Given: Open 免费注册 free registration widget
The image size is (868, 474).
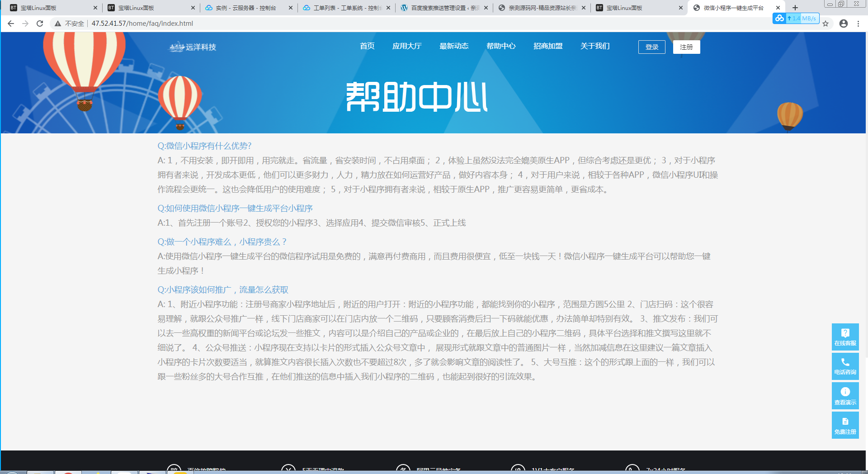Looking at the screenshot, I should pyautogui.click(x=845, y=425).
